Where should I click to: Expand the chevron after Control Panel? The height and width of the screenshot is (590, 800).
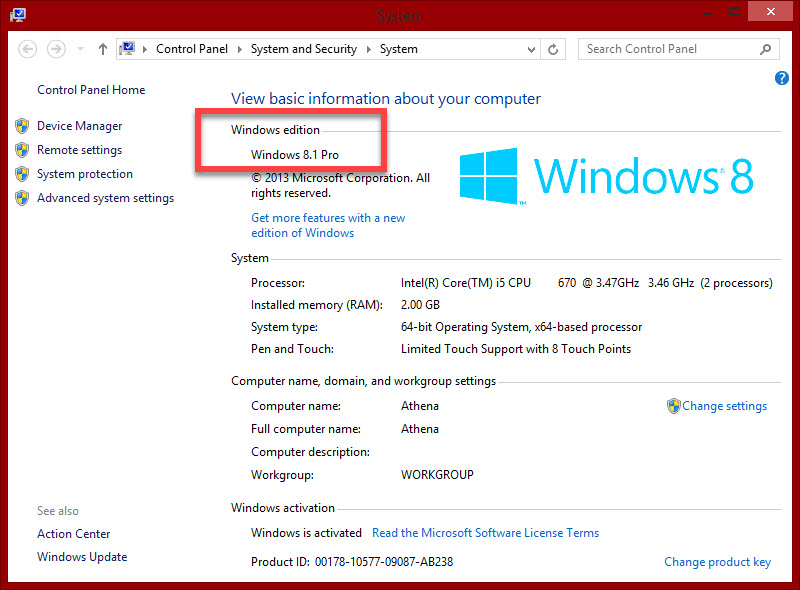pos(239,50)
